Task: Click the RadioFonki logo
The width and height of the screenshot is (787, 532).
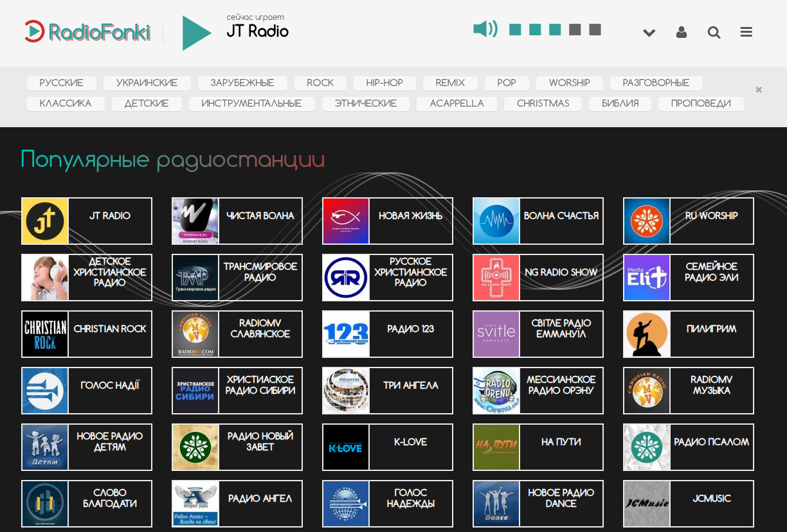Action: coord(87,31)
